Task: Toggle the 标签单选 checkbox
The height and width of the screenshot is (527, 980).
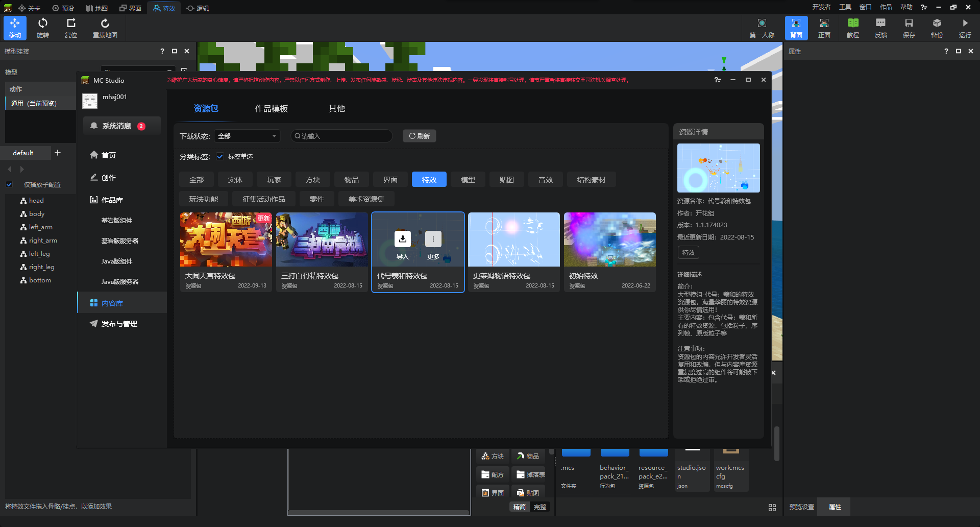Action: 220,157
